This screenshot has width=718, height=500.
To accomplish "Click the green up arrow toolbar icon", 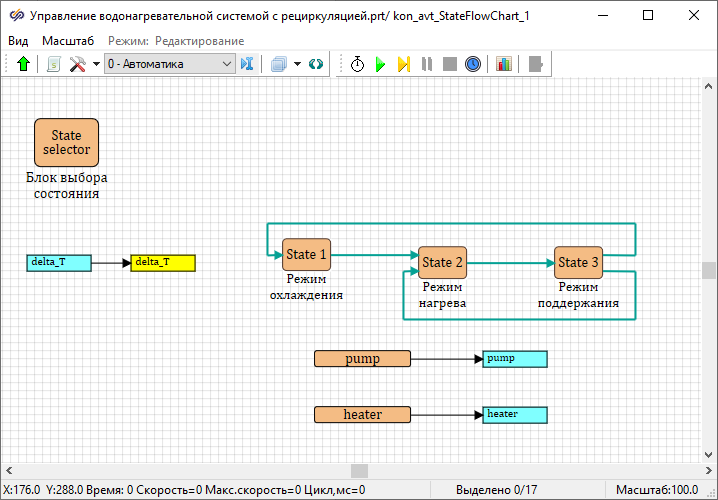I will [x=24, y=64].
